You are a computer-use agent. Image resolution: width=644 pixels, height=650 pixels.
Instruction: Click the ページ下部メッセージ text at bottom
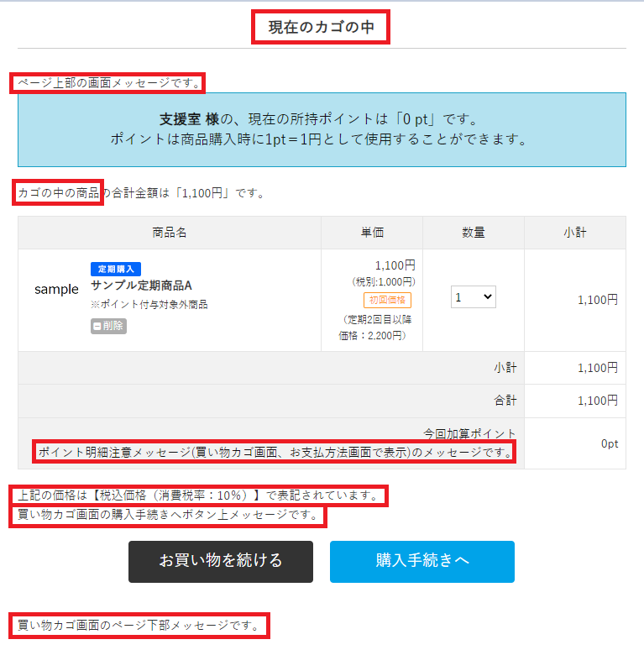coord(139,625)
